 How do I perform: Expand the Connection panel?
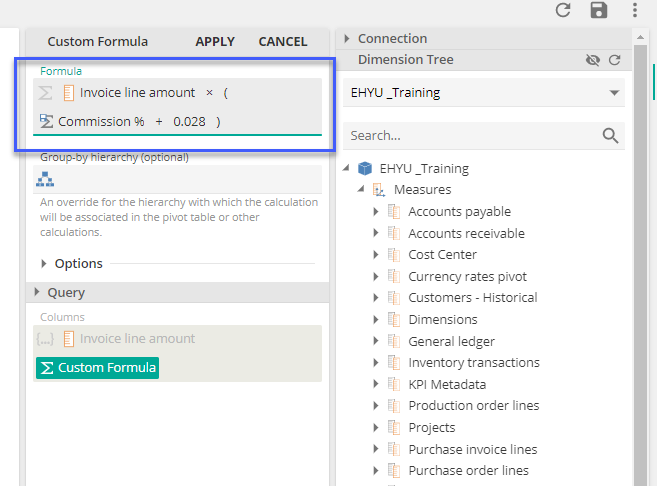tap(347, 38)
